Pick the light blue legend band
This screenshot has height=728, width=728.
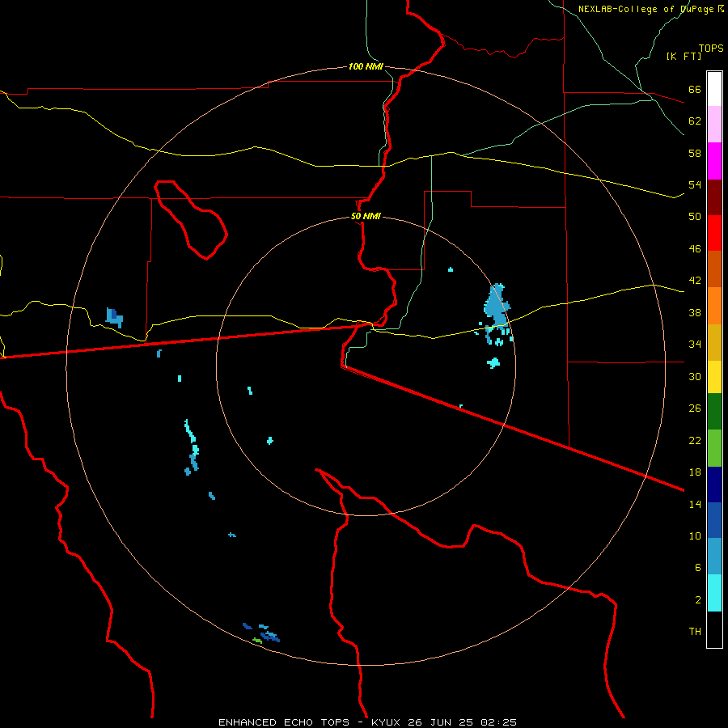click(x=714, y=557)
